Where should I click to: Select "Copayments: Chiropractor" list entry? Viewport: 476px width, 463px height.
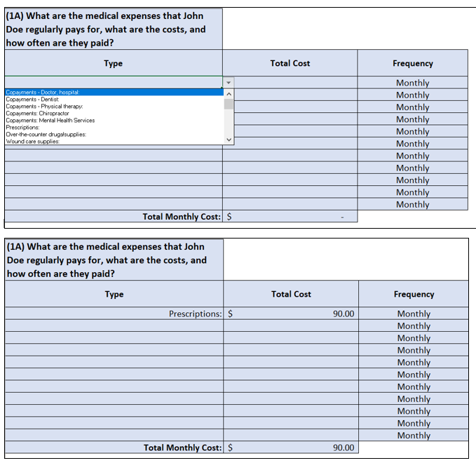(x=114, y=113)
